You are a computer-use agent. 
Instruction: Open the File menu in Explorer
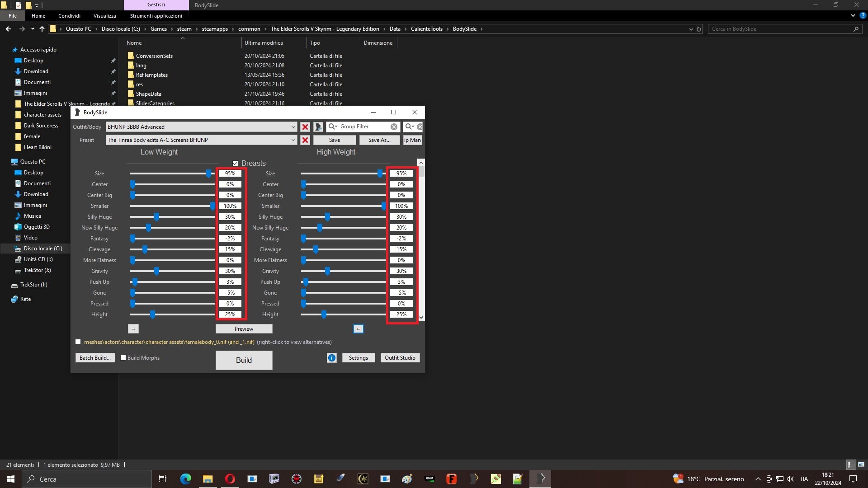[13, 16]
